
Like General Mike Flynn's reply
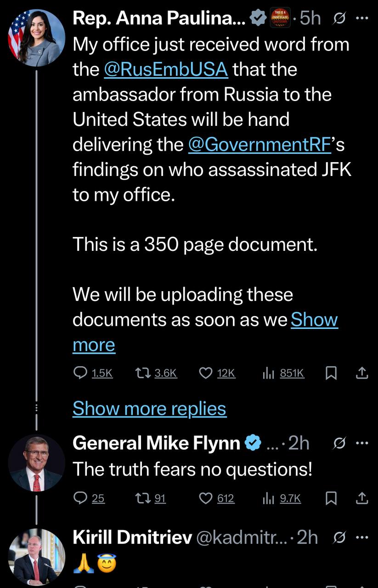pyautogui.click(x=206, y=498)
